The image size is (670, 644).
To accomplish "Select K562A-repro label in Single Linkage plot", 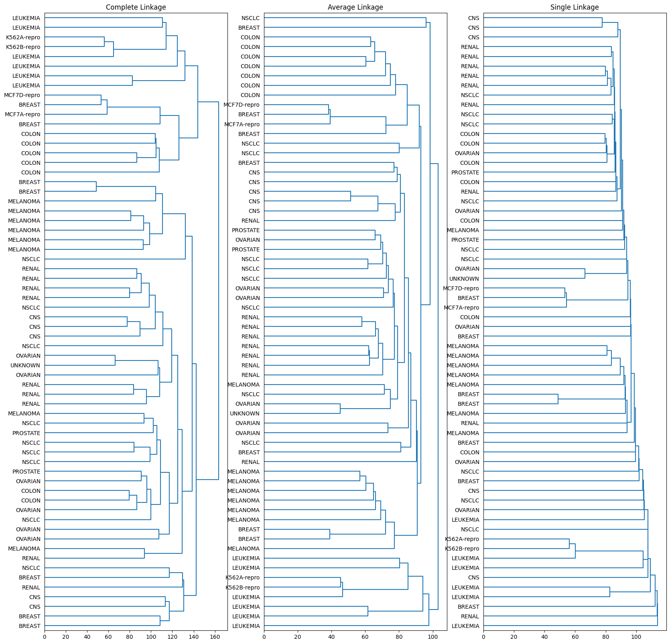I will [x=462, y=539].
